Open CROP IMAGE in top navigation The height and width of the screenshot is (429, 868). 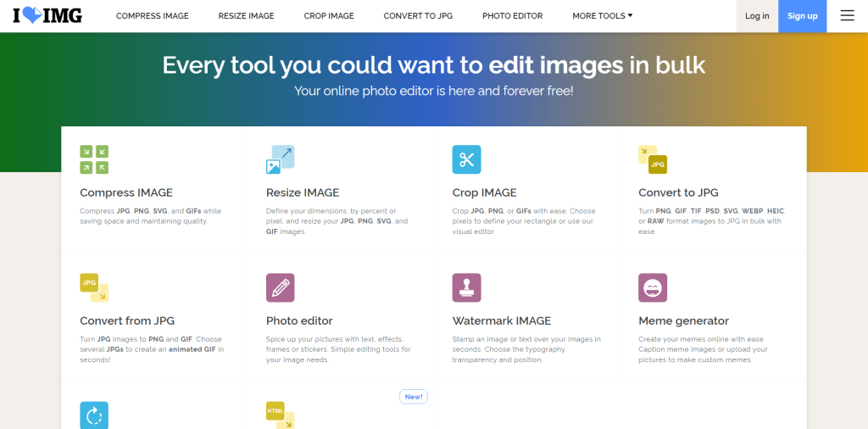pyautogui.click(x=329, y=16)
